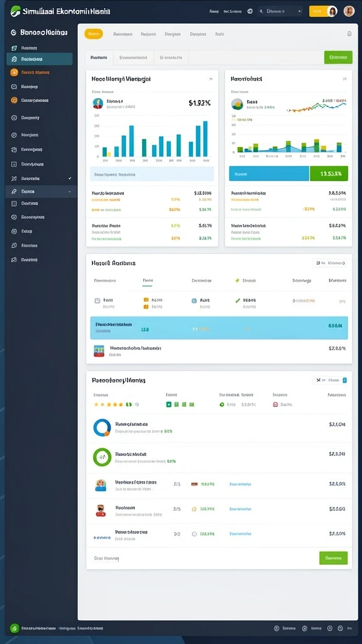Open the selector at the middle panel's top right
This screenshot has width=362, height=644.
[329, 263]
